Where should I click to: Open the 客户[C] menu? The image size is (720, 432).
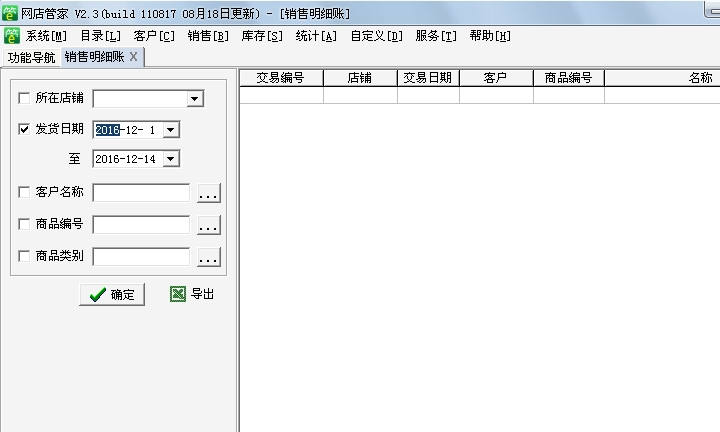(154, 36)
